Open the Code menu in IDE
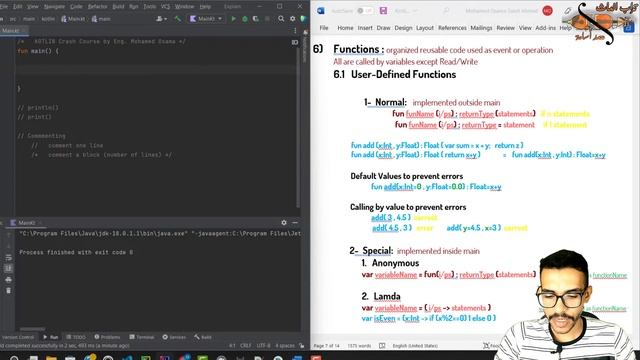This screenshot has height=360, width=640. [x=76, y=7]
